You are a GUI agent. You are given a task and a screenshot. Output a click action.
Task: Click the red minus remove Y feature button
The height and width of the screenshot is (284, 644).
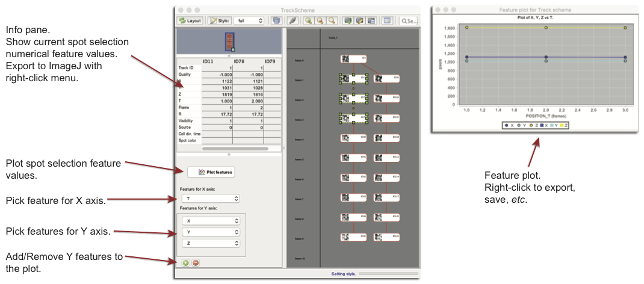[196, 263]
